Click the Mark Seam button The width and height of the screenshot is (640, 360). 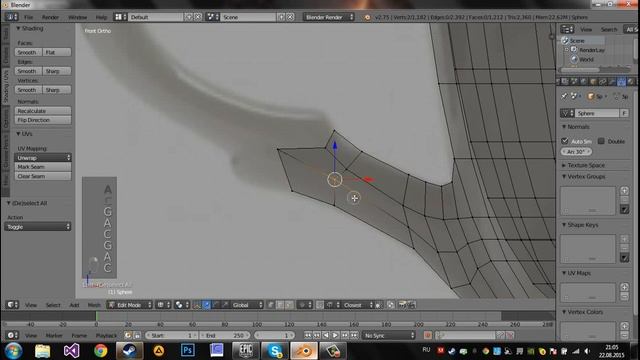click(x=43, y=167)
